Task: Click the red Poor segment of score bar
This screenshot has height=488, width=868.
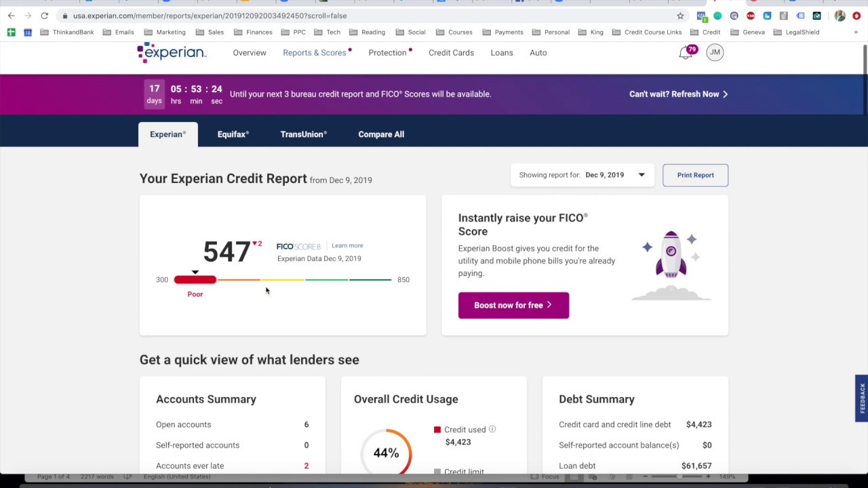Action: click(195, 279)
